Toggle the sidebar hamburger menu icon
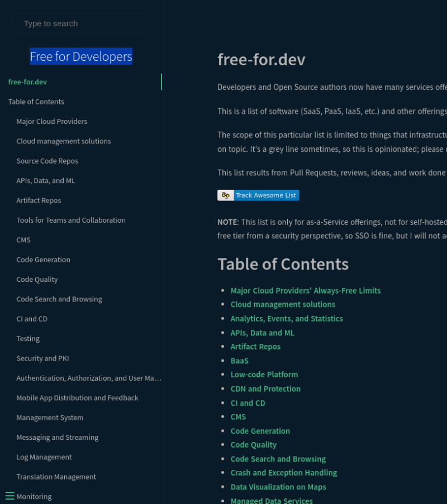The width and height of the screenshot is (447, 504). coord(9,496)
